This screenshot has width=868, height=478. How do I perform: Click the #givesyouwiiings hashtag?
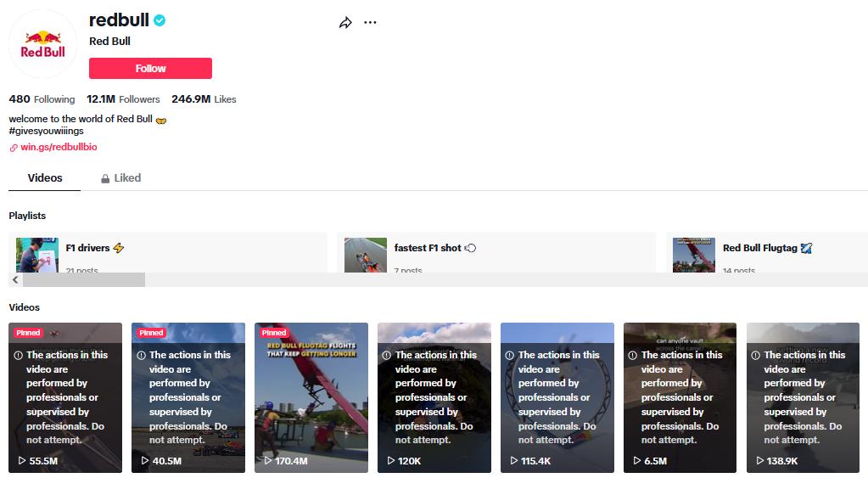(46, 131)
